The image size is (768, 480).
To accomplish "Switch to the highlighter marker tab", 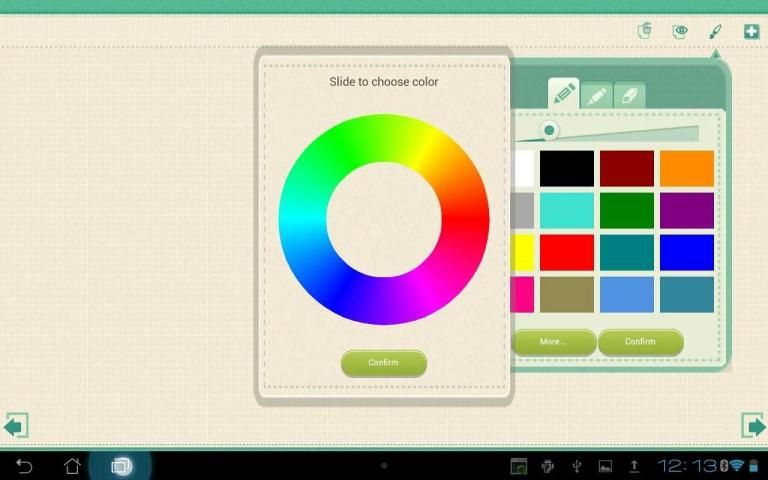I will pyautogui.click(x=596, y=96).
